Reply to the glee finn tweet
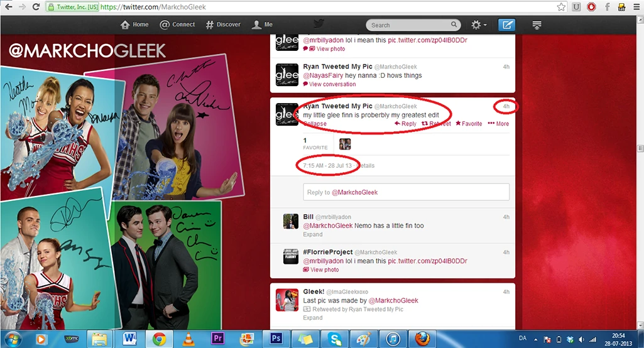 coord(405,124)
